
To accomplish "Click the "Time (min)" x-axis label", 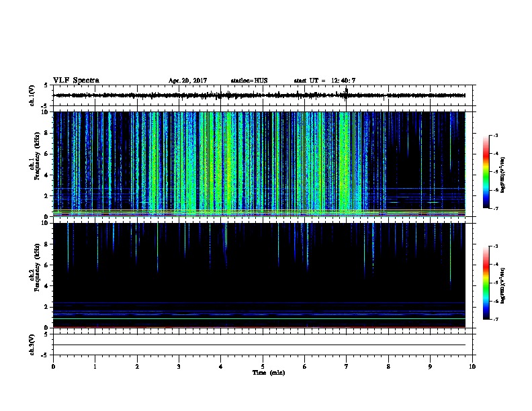I will (269, 373).
